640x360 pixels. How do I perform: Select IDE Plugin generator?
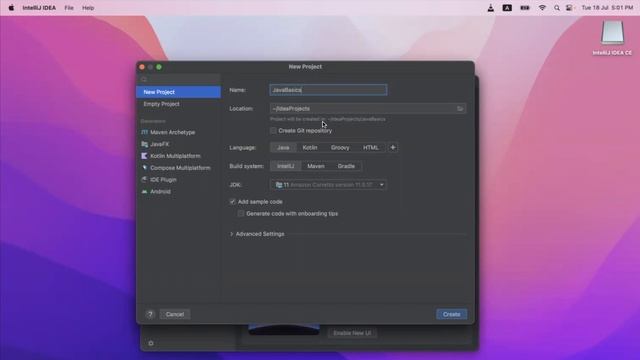tap(178, 180)
